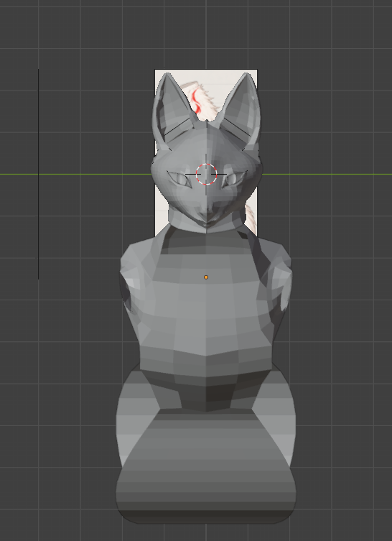
Task: Click the fox model's right ear
Action: click(x=241, y=111)
